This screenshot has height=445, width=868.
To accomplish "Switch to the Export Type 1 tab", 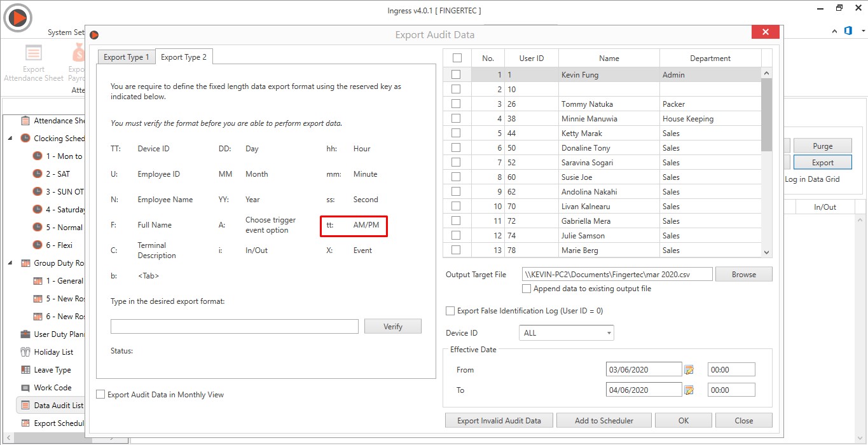I will coord(127,57).
